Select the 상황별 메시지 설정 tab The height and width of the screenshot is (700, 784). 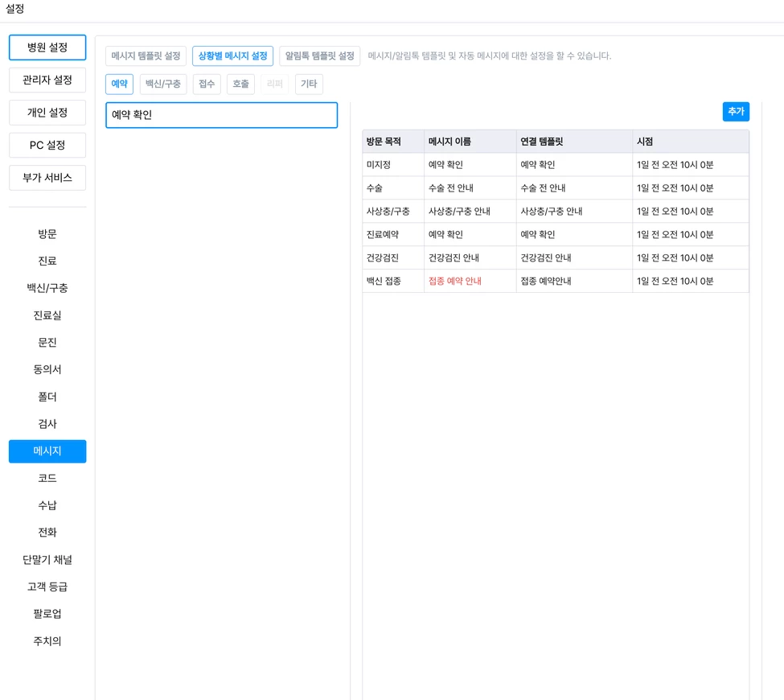[x=232, y=56]
